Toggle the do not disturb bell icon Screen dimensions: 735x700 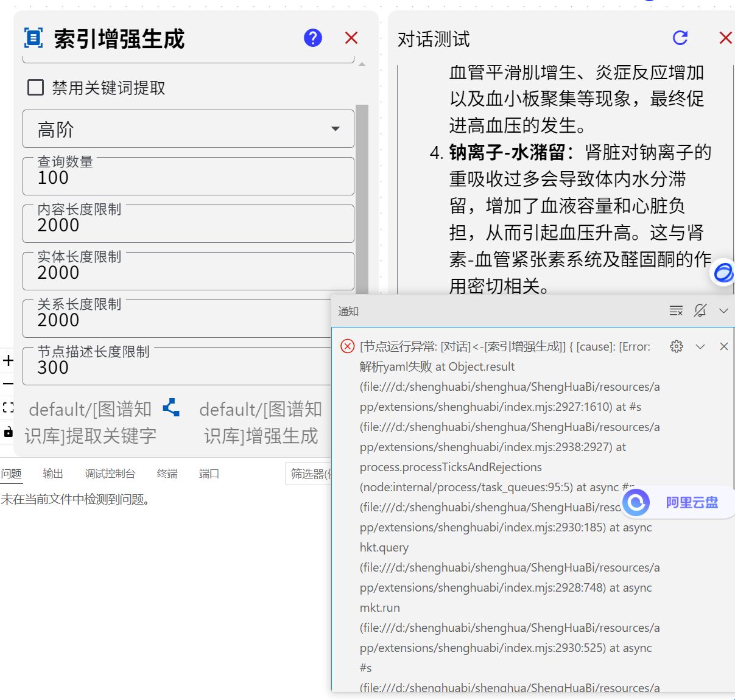click(700, 311)
